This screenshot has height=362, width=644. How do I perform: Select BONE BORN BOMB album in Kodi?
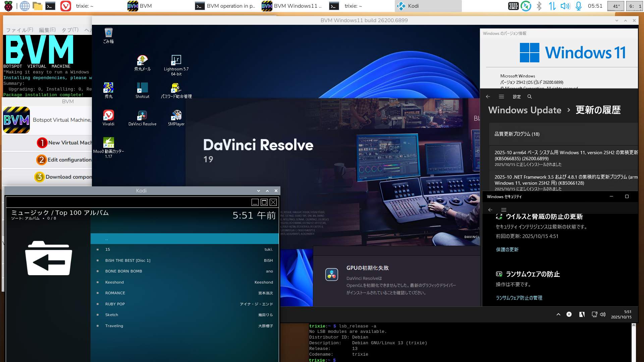point(124,271)
